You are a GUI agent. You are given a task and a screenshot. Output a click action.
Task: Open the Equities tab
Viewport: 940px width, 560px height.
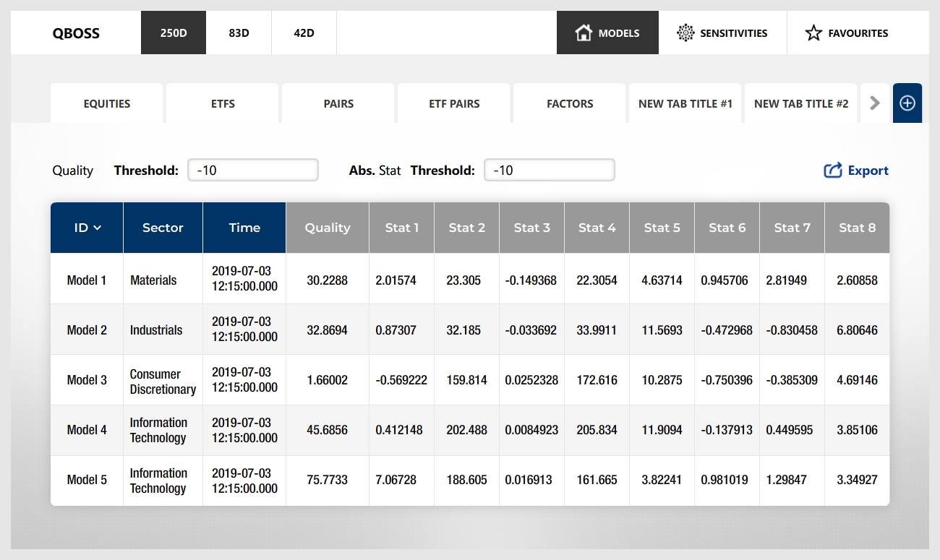[x=107, y=103]
